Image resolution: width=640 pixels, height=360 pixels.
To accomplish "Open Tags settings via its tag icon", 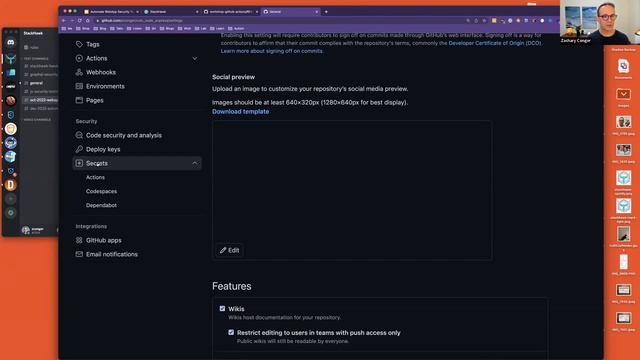I will (x=79, y=44).
